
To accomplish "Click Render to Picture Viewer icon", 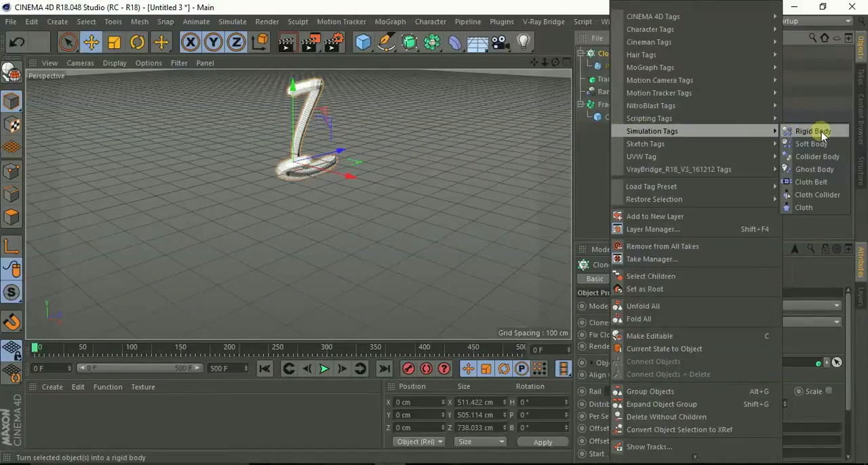I will [310, 43].
